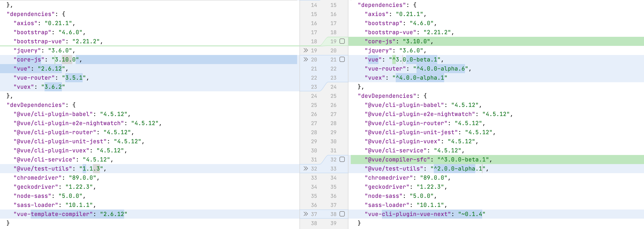Tick the checkbox for right line 38
The height and width of the screenshot is (229, 644).
[x=342, y=214]
